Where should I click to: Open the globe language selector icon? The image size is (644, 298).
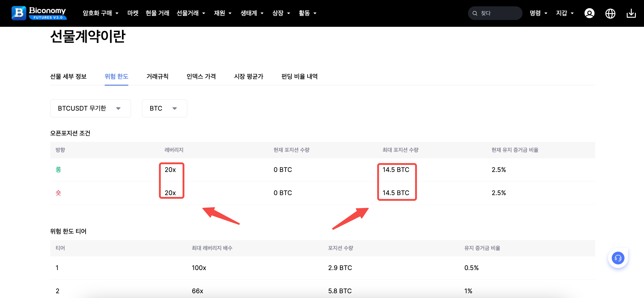coord(610,13)
